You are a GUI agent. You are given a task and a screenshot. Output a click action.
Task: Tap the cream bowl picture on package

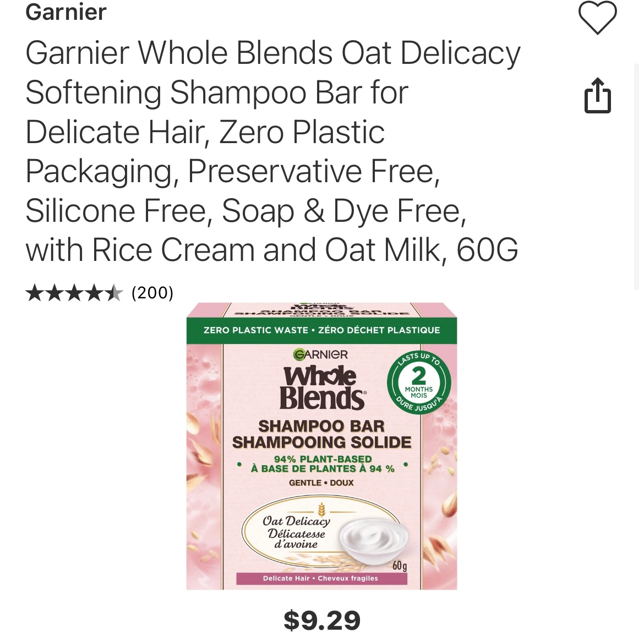click(374, 538)
